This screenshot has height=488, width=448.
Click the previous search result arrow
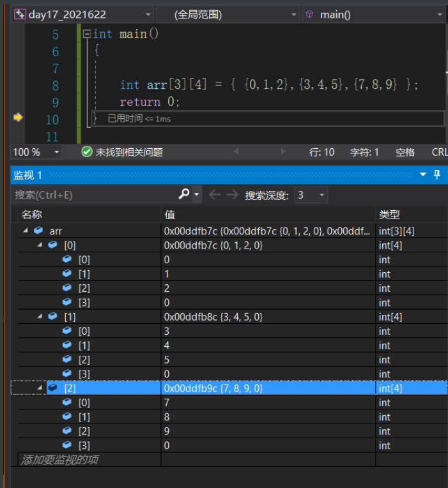215,195
